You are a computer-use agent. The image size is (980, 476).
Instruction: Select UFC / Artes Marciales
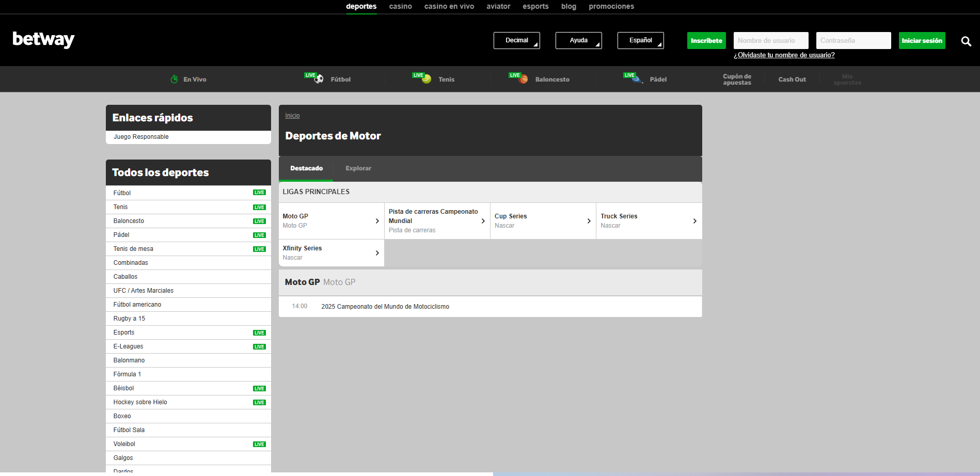click(x=188, y=291)
